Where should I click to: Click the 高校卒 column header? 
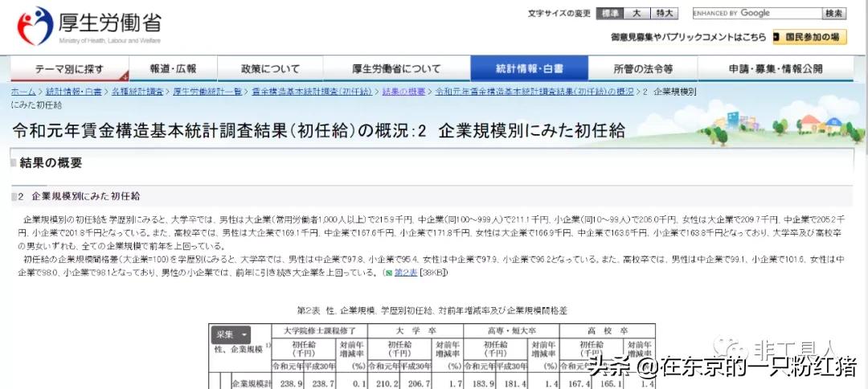click(x=608, y=330)
